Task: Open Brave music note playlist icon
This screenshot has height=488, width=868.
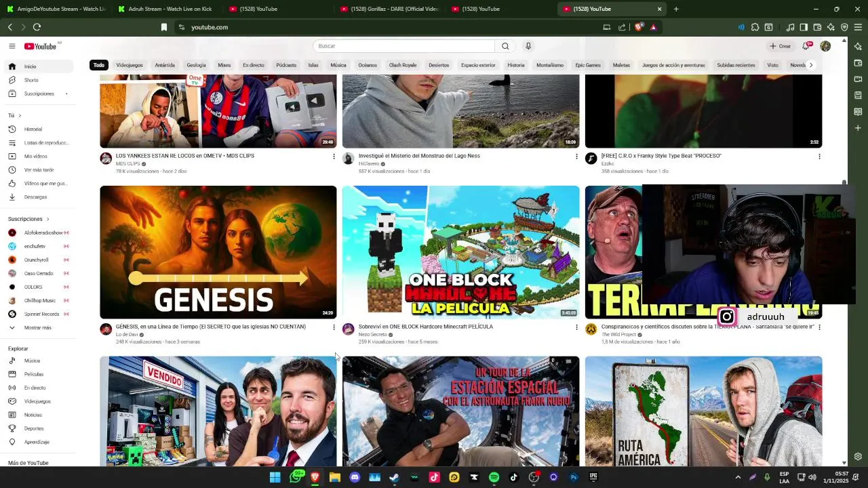Action: coord(791,27)
